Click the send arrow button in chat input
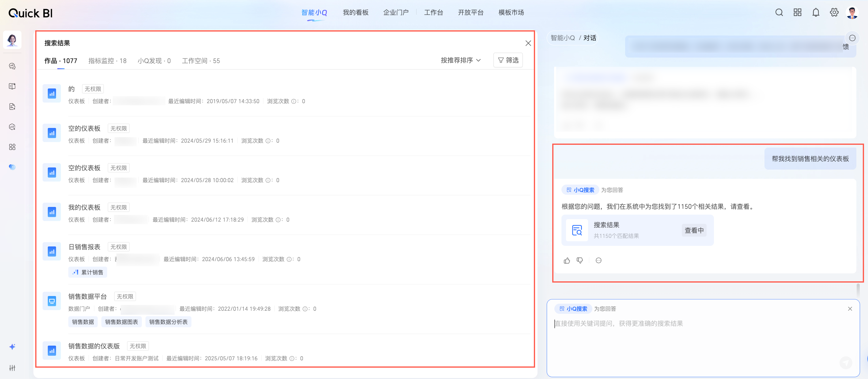868x379 pixels. click(x=845, y=362)
